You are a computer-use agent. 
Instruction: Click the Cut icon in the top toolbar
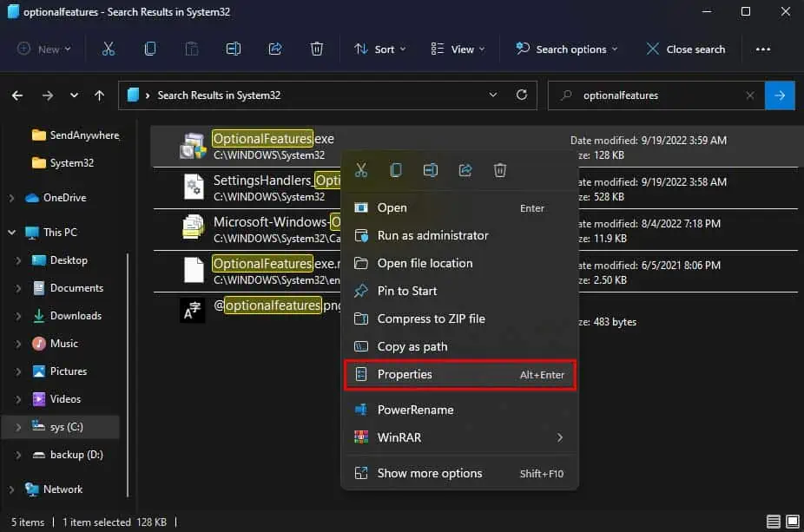tap(109, 49)
